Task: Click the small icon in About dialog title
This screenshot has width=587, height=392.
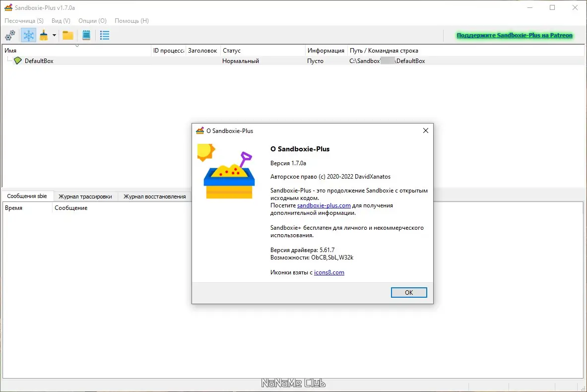Action: [200, 131]
